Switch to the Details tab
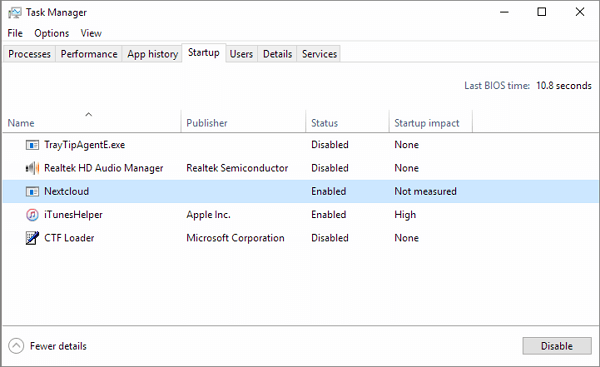 point(277,54)
